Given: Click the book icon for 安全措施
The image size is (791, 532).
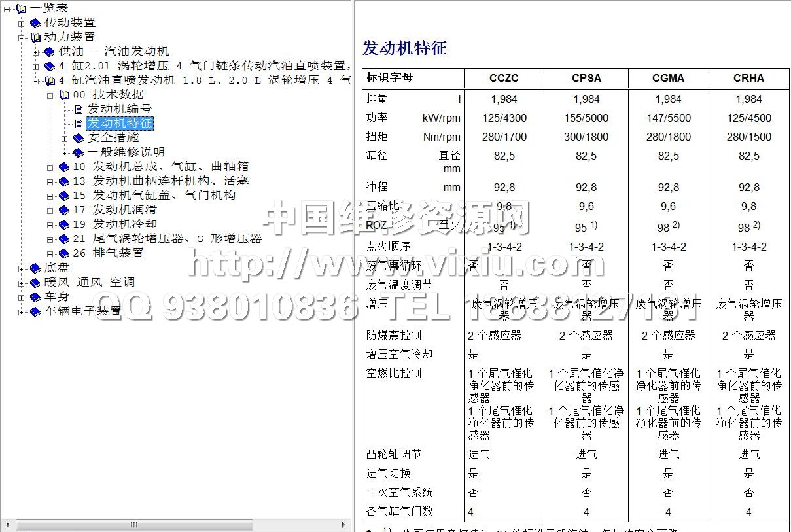Looking at the screenshot, I should [79, 138].
